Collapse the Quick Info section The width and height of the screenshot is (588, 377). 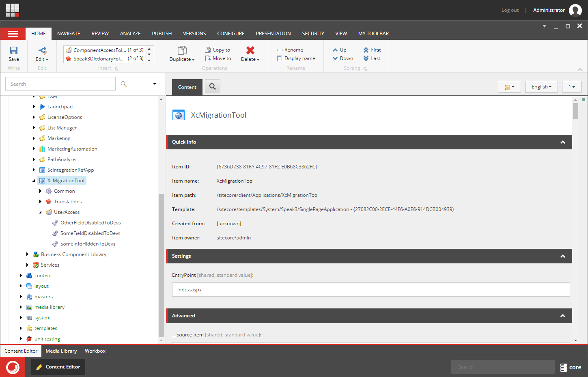(563, 142)
